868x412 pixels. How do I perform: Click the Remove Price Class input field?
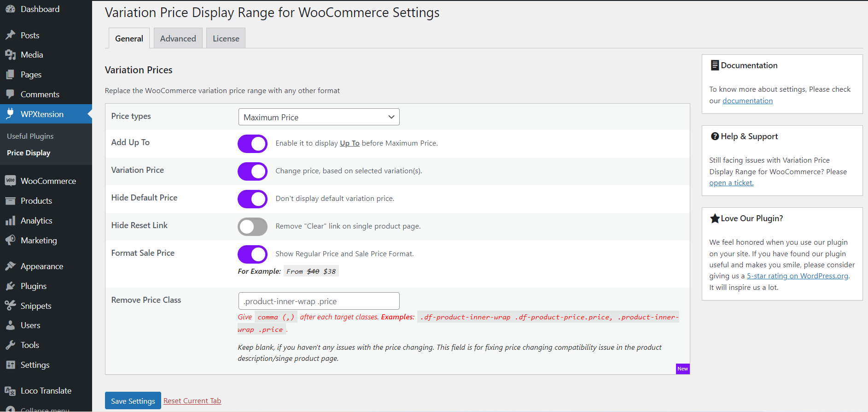tap(319, 301)
